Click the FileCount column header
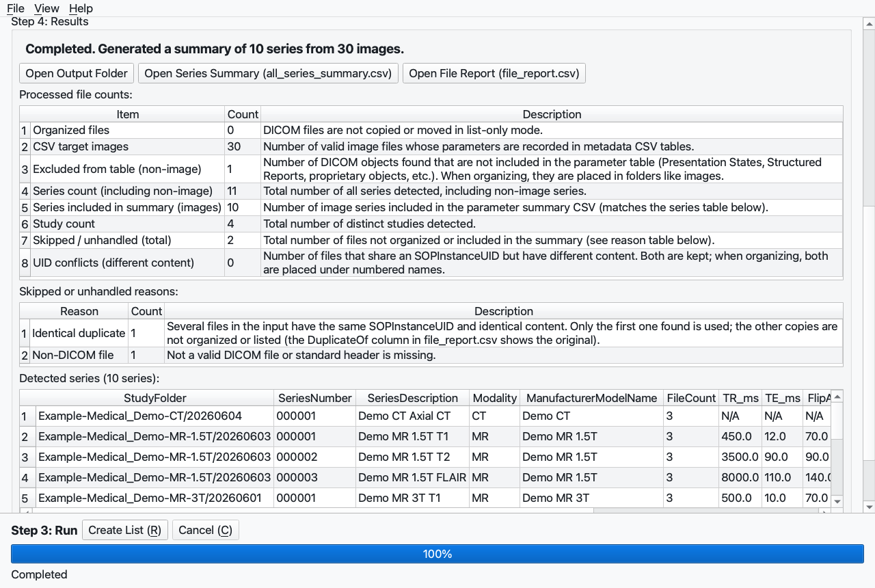This screenshot has height=588, width=875. (691, 398)
